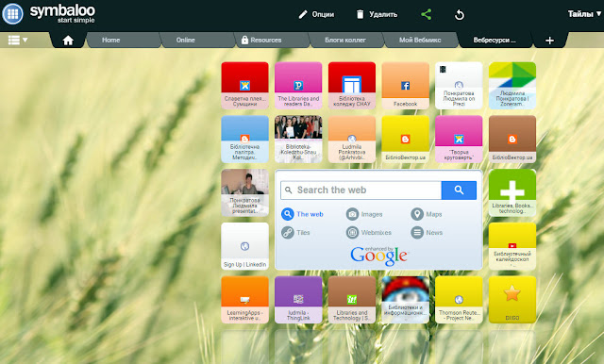
Task: Click the refresh/undo arrow icon
Action: point(460,15)
